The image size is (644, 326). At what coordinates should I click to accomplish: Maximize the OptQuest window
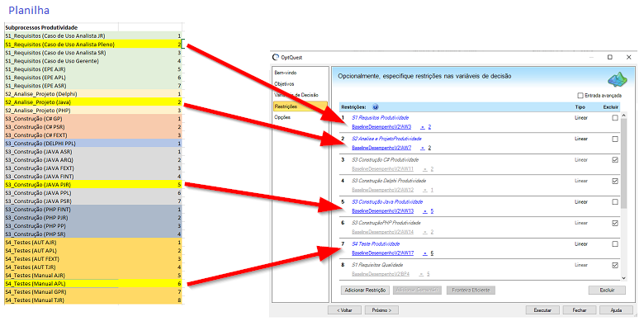point(610,57)
